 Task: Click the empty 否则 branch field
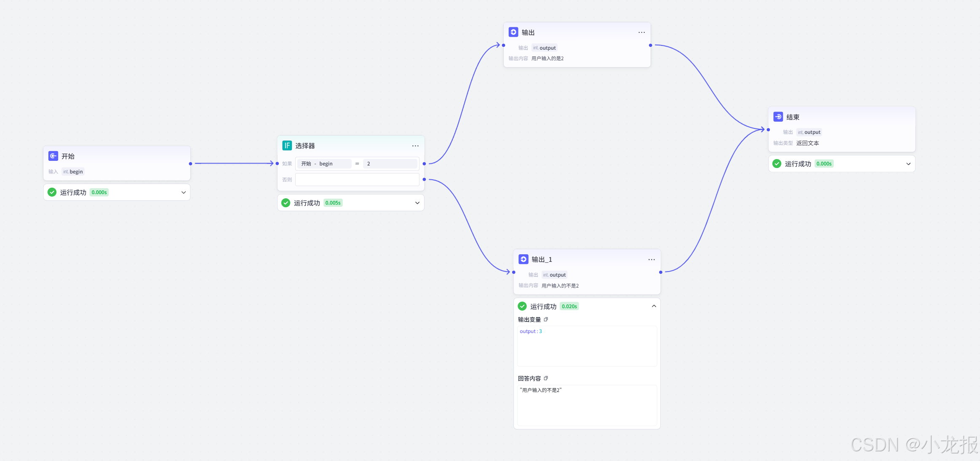pos(357,180)
